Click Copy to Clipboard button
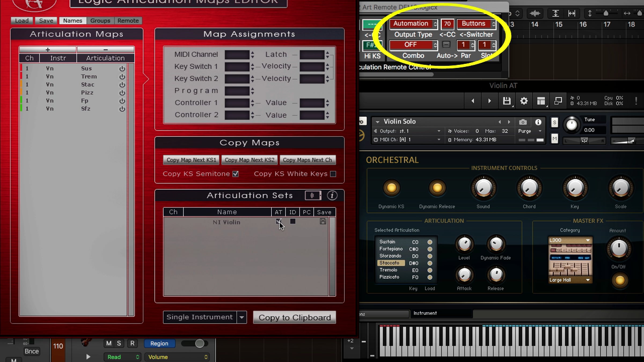The image size is (644, 362). click(x=294, y=317)
